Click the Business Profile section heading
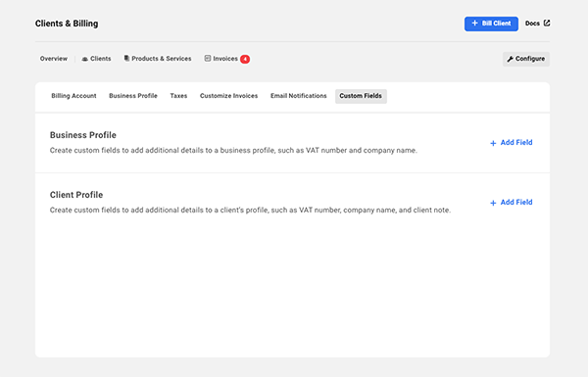This screenshot has height=377, width=588. 83,135
